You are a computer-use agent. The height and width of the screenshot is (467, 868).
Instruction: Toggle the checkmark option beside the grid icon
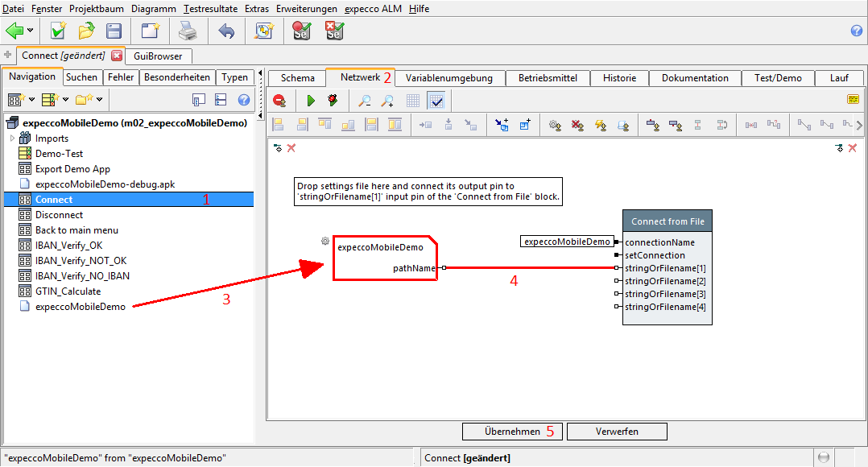pos(436,101)
